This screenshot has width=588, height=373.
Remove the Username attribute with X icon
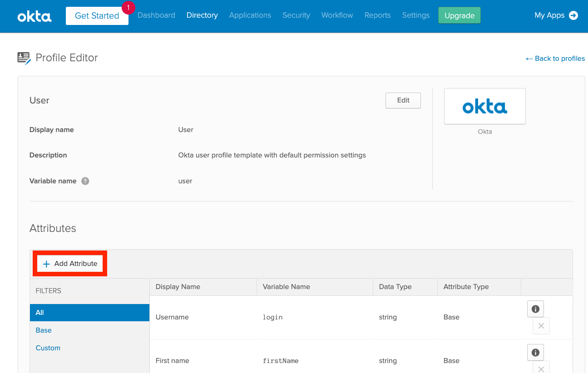[541, 326]
